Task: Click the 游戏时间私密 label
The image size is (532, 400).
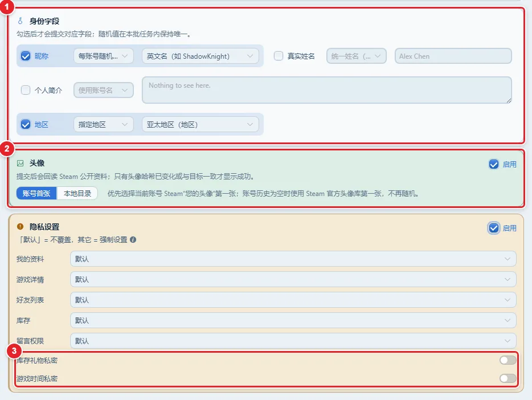Action: click(x=37, y=378)
